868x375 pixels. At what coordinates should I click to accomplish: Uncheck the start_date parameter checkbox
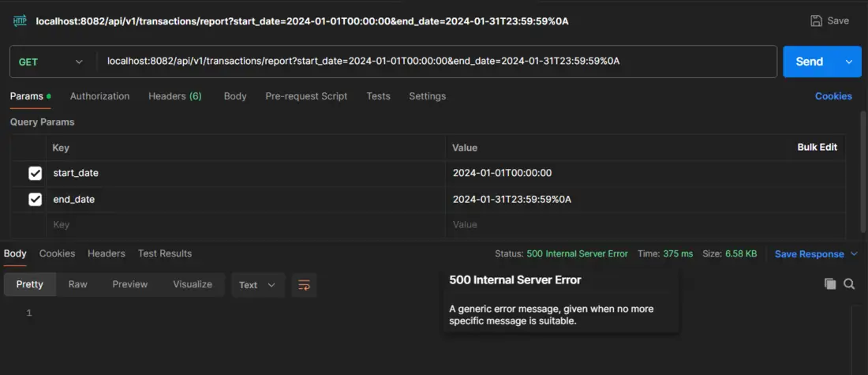coord(35,173)
